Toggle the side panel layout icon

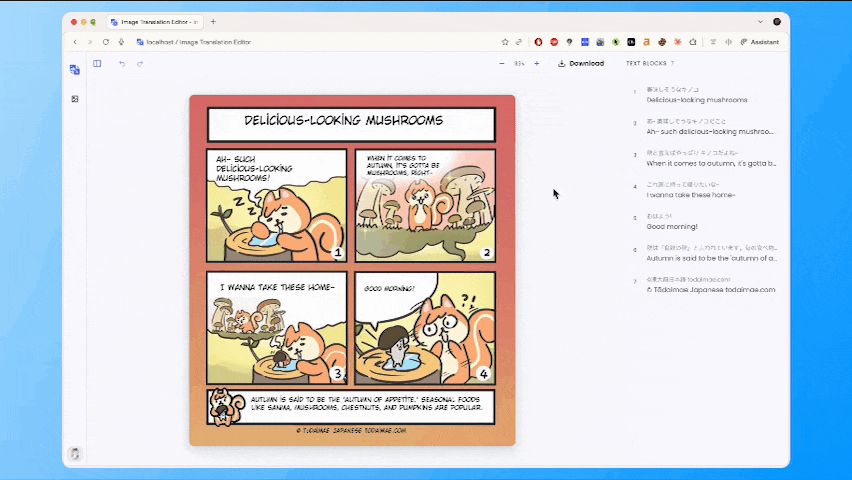97,64
